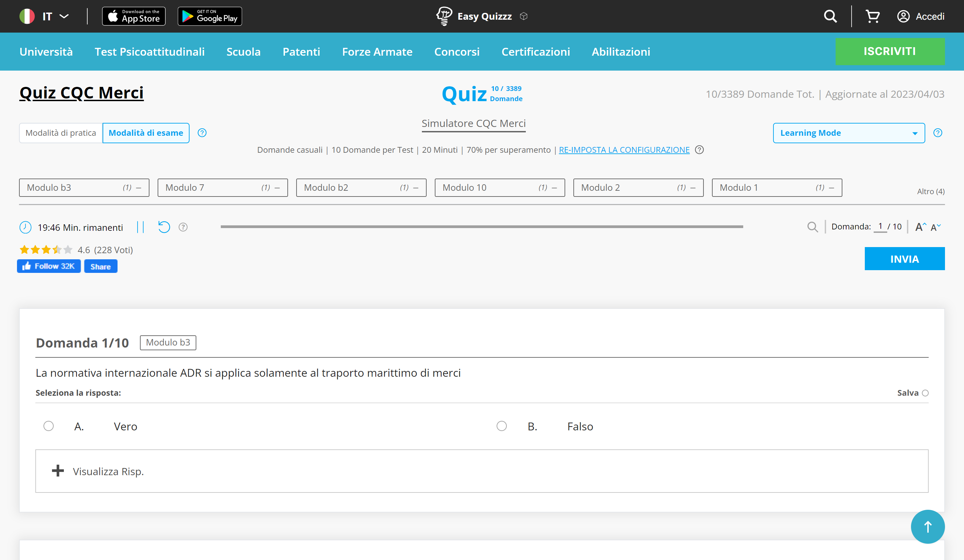
Task: Open the Google Play download badge
Action: [210, 16]
